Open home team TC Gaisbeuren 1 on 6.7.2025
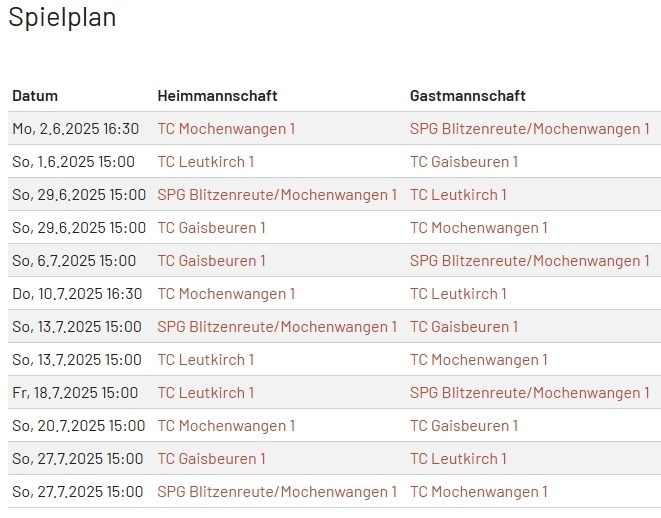Screen dimensions: 661x518 pos(212,260)
